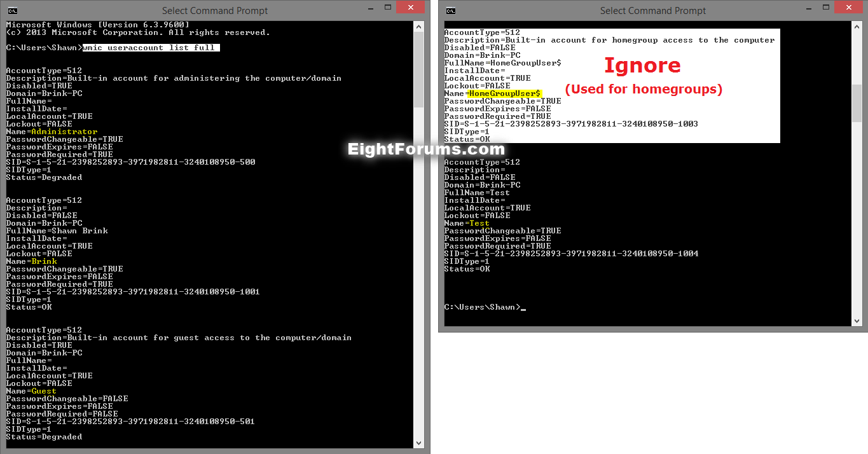Screen dimensions: 868x454
Task: Click scrollbar up arrow in the HomeGroupUser window
Action: [857, 27]
